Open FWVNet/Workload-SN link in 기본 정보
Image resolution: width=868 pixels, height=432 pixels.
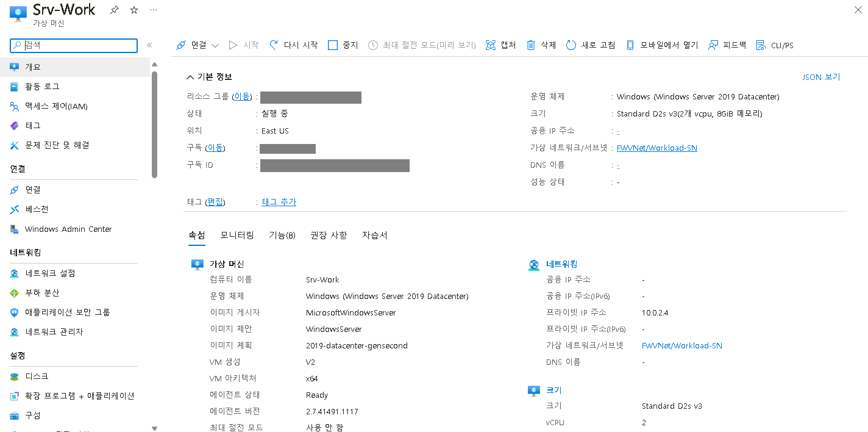coord(657,148)
